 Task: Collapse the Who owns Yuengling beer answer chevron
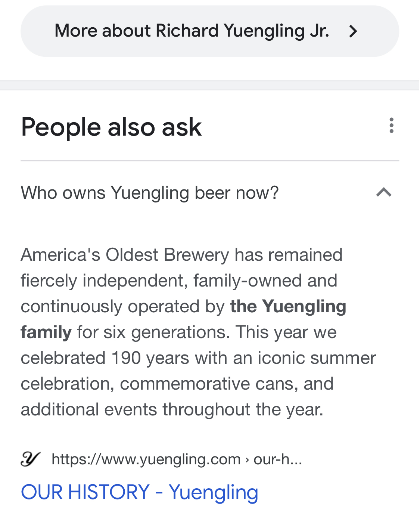coord(384,192)
